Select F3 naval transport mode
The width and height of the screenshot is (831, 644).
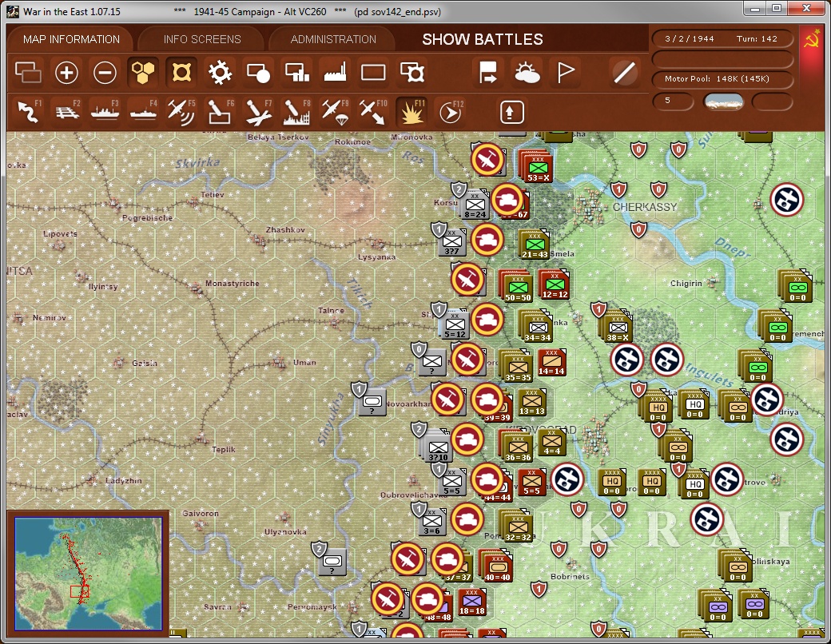(x=105, y=112)
